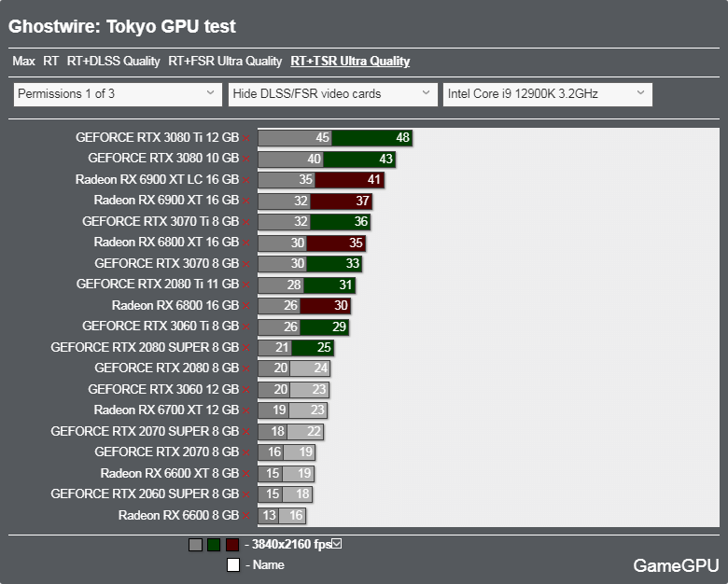Click red X beside GEFORCE RTX 2070 8 GB

pos(246,452)
